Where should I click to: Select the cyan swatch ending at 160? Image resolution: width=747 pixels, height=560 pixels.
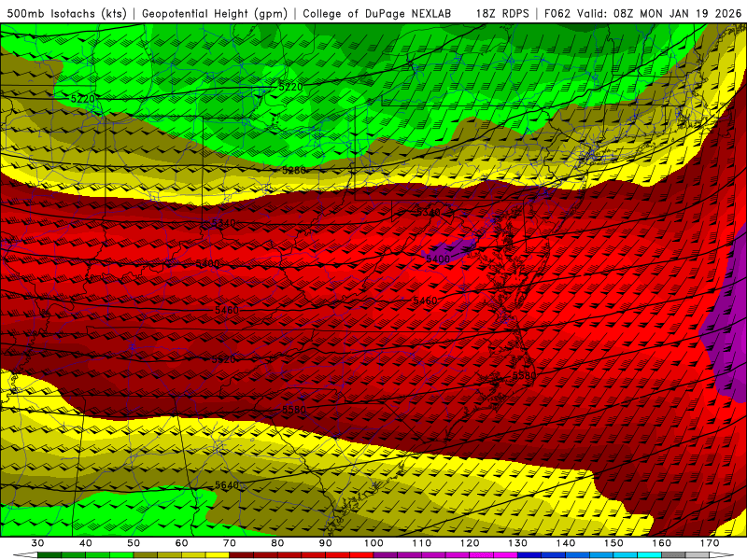650,555
